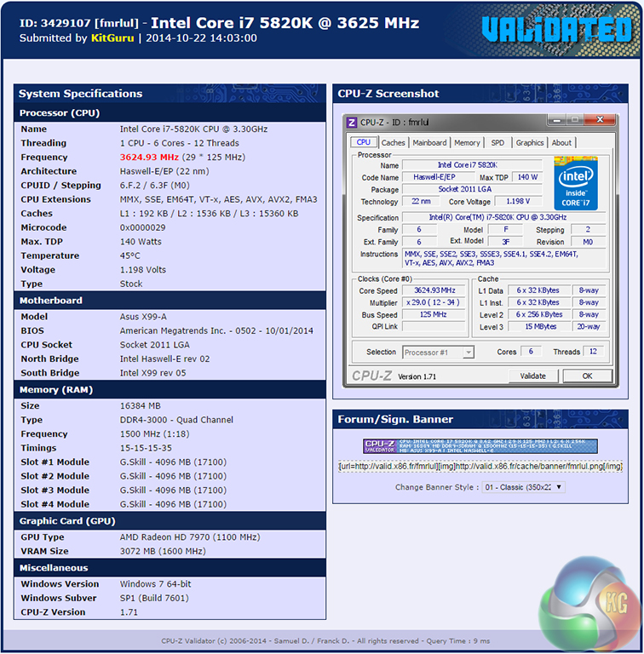Click the CPU-Z purple Z window icon
The image size is (644, 654).
point(352,123)
